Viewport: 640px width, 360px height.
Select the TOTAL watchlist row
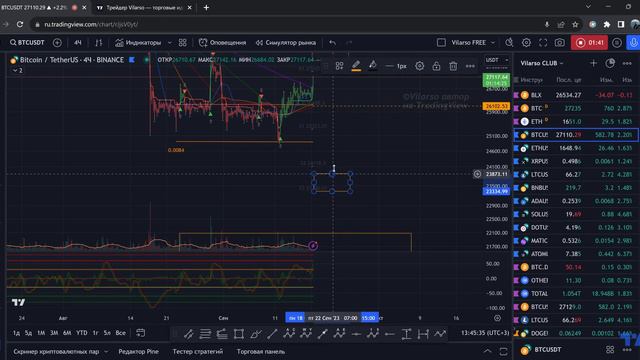[x=576, y=293]
